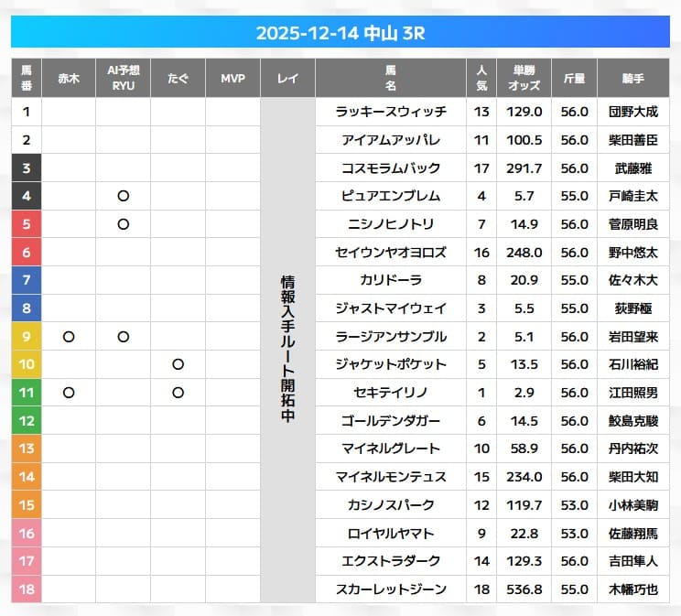Click the AI予想 RYU circle for horse 5
Viewport: 681px width, 616px height.
click(123, 224)
